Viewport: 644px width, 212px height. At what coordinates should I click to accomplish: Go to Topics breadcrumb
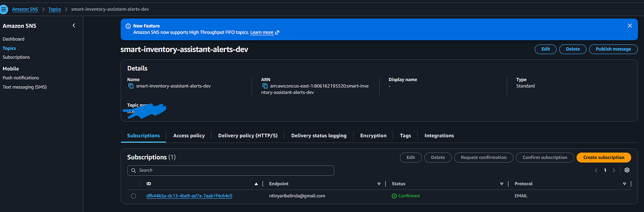tap(55, 9)
